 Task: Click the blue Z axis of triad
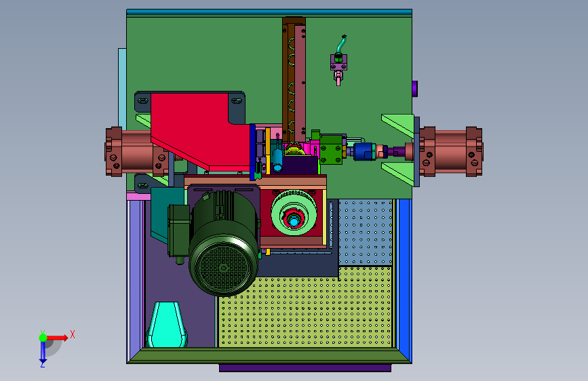43,353
